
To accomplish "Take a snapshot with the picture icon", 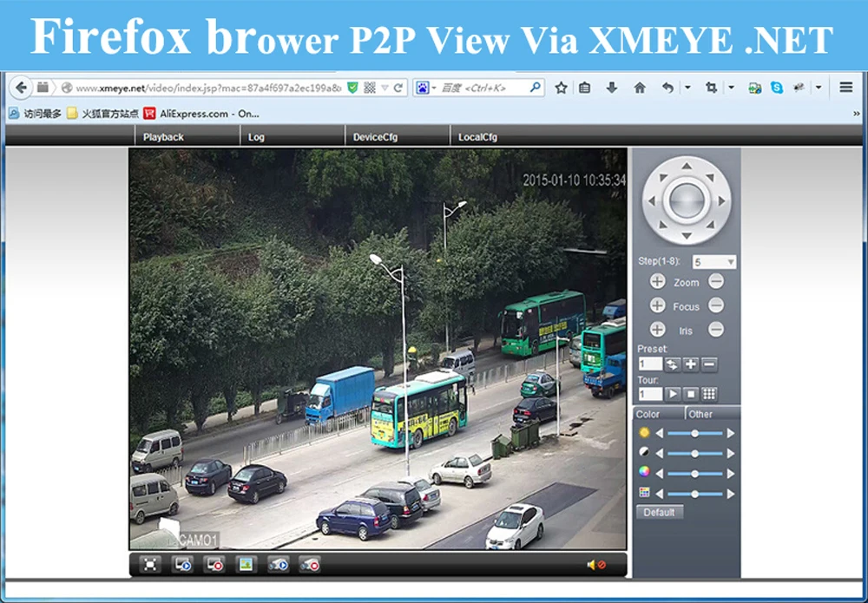I will click(x=246, y=564).
